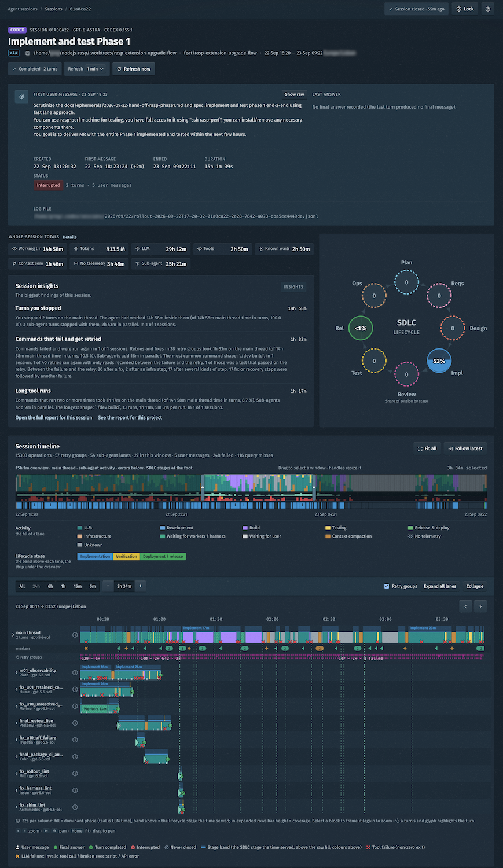
Task: Expand the final_review_live lane
Action: (x=17, y=723)
